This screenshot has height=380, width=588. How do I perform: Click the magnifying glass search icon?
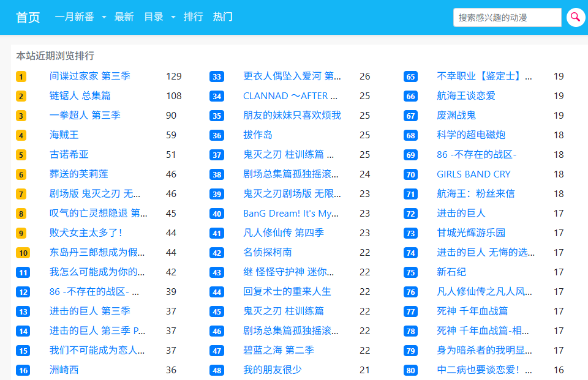[576, 17]
